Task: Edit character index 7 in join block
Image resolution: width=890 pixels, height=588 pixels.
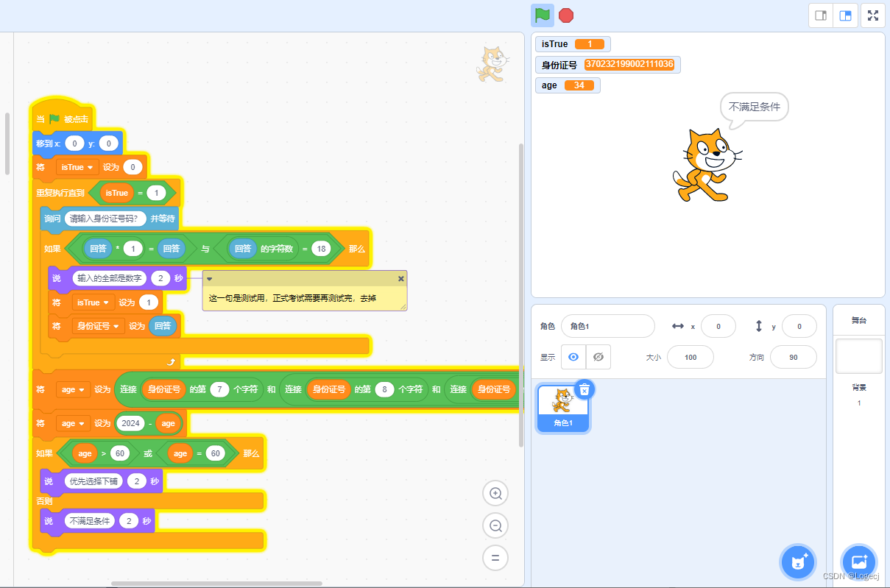Action: (x=219, y=389)
